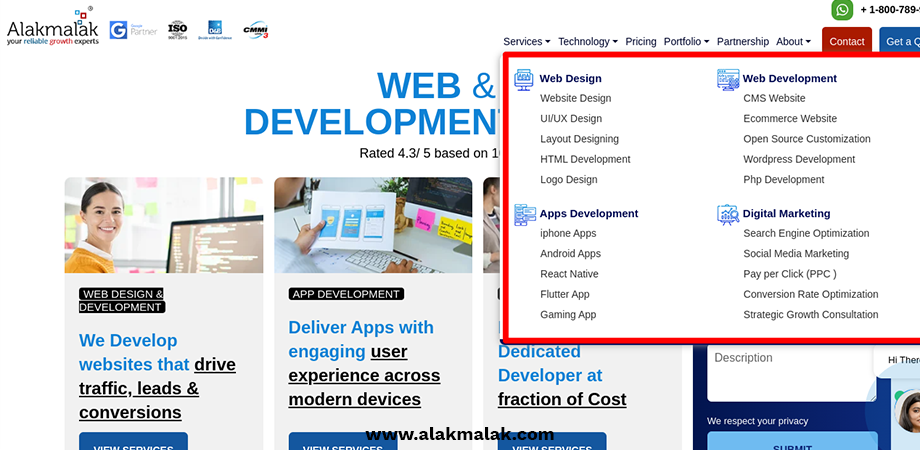The width and height of the screenshot is (920, 450).
Task: Select CMS Website option
Action: click(x=774, y=98)
